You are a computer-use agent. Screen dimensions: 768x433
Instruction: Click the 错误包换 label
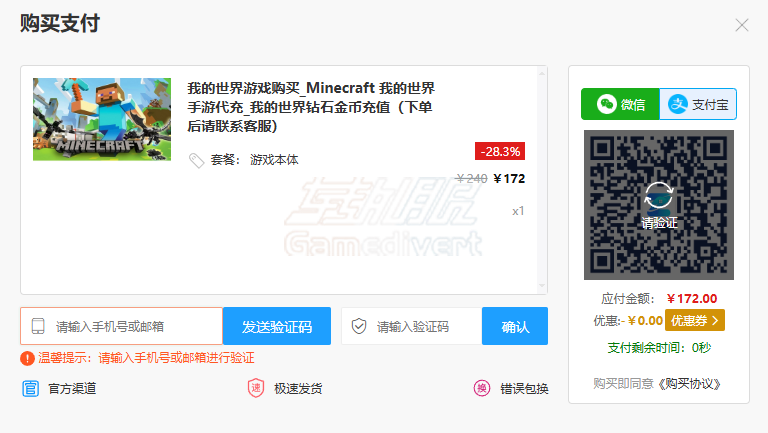tap(524, 388)
